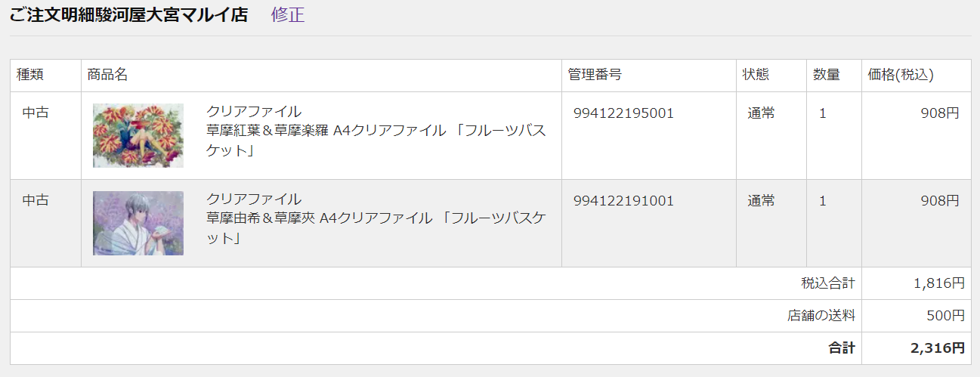Click the 店舗の送料 value 500円
980x377 pixels.
[x=946, y=316]
